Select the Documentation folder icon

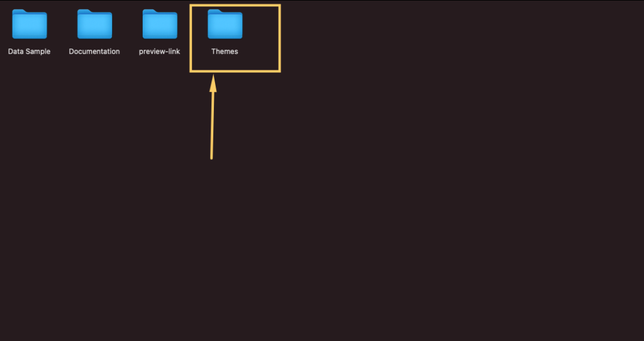[x=94, y=24]
